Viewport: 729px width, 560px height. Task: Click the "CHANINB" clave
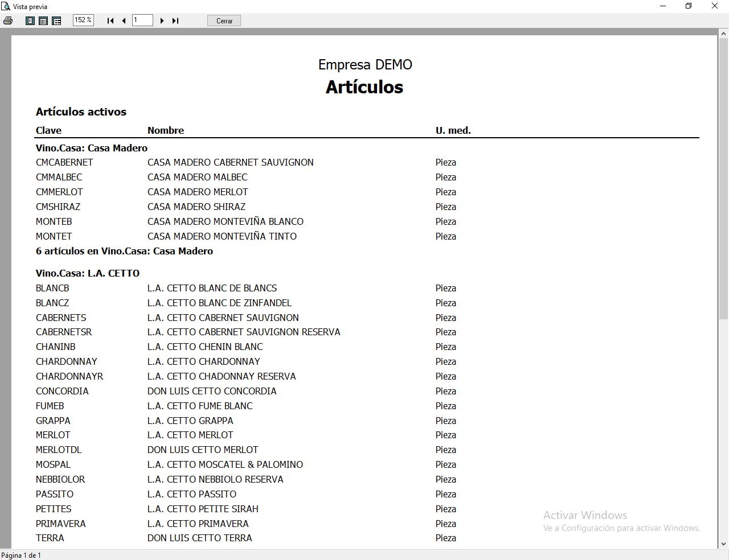(x=56, y=347)
